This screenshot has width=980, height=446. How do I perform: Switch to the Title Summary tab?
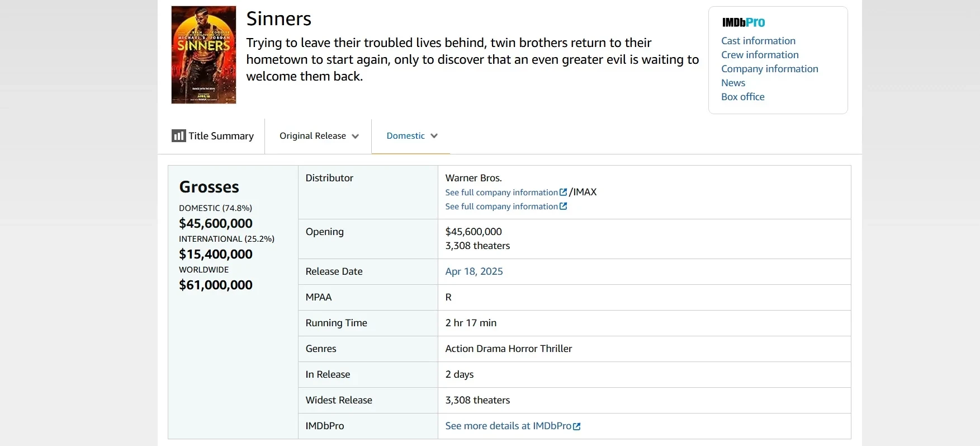click(x=221, y=136)
